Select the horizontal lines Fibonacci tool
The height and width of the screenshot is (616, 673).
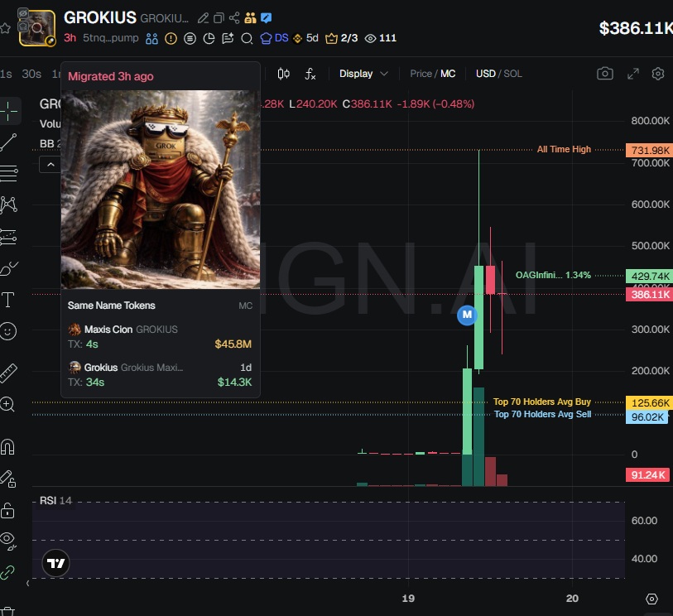(8, 173)
